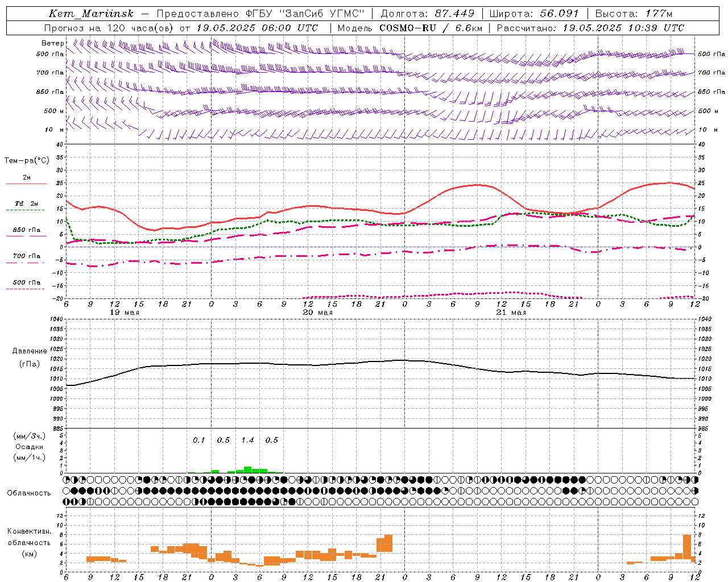The image size is (728, 582).
Task: Click the latitude value "Широта: 56.091"
Action: pyautogui.click(x=534, y=14)
